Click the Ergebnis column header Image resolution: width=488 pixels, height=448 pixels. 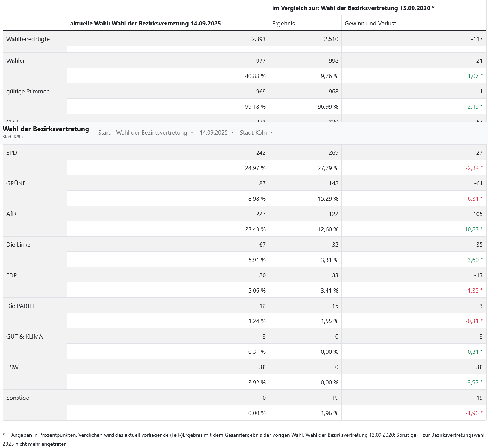283,24
